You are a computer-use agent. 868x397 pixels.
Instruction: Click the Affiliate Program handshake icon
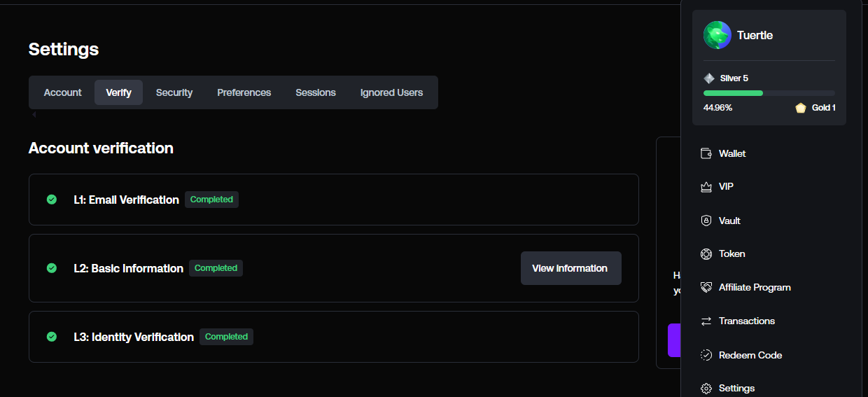click(x=706, y=287)
